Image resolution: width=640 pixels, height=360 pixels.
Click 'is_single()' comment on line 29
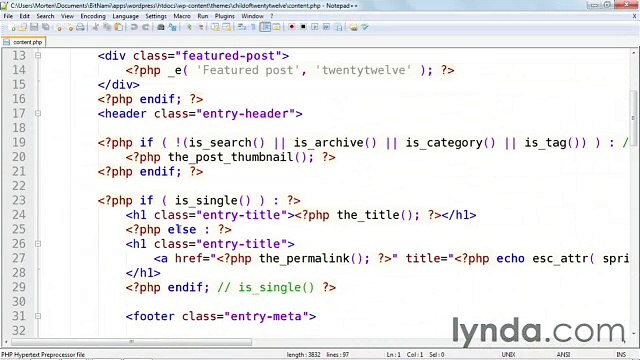click(x=276, y=287)
